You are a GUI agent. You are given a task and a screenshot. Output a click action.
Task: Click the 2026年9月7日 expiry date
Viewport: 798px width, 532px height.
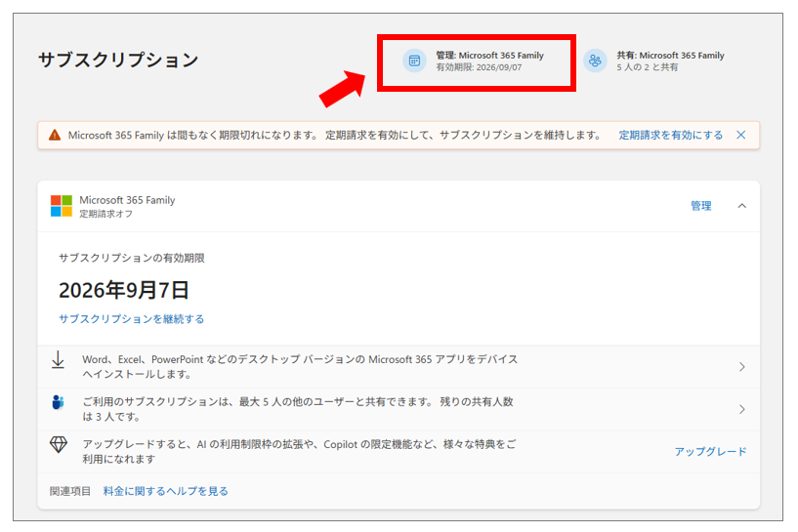point(124,290)
